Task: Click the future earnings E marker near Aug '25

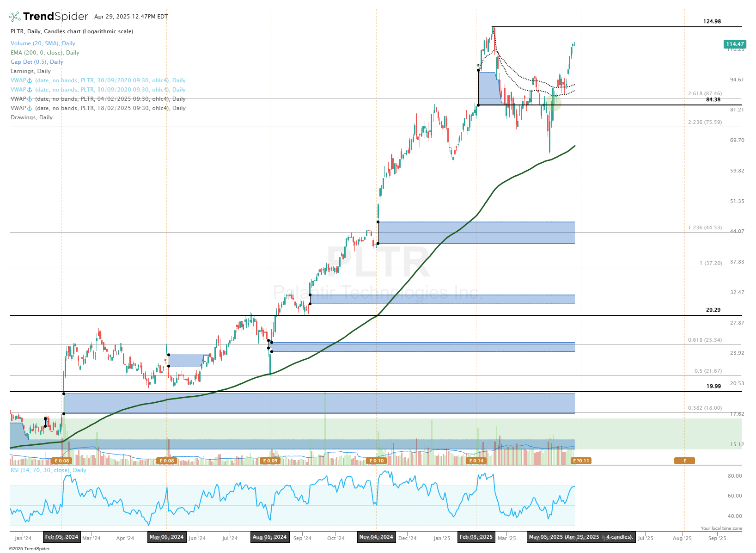Action: [x=684, y=461]
